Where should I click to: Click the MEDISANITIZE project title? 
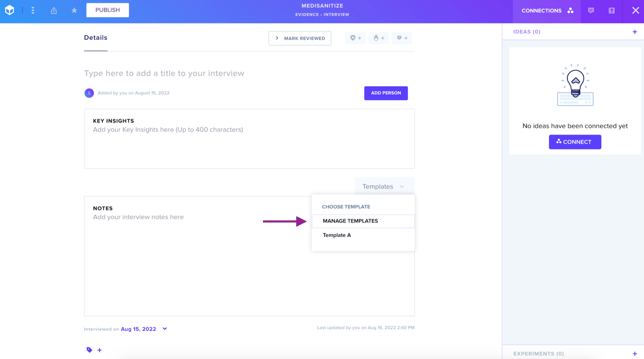coord(322,6)
